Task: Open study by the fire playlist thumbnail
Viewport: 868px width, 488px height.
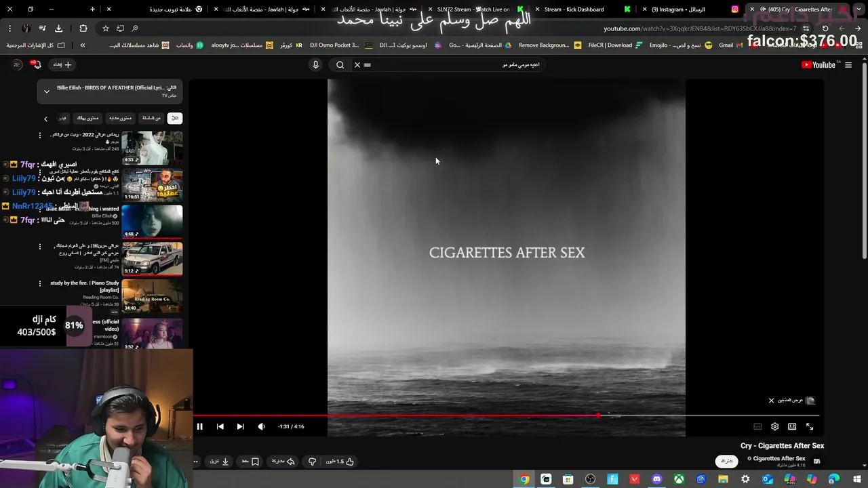Action: click(152, 296)
